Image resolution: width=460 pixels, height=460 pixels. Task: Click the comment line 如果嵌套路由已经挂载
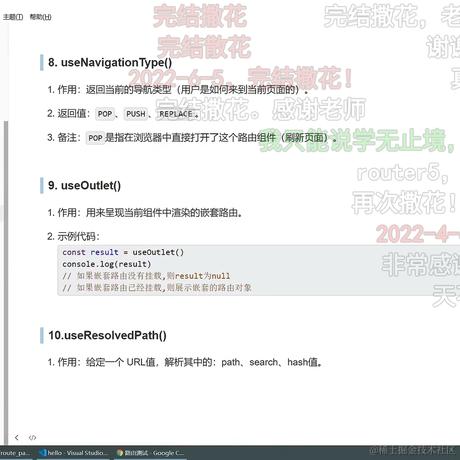(x=157, y=287)
